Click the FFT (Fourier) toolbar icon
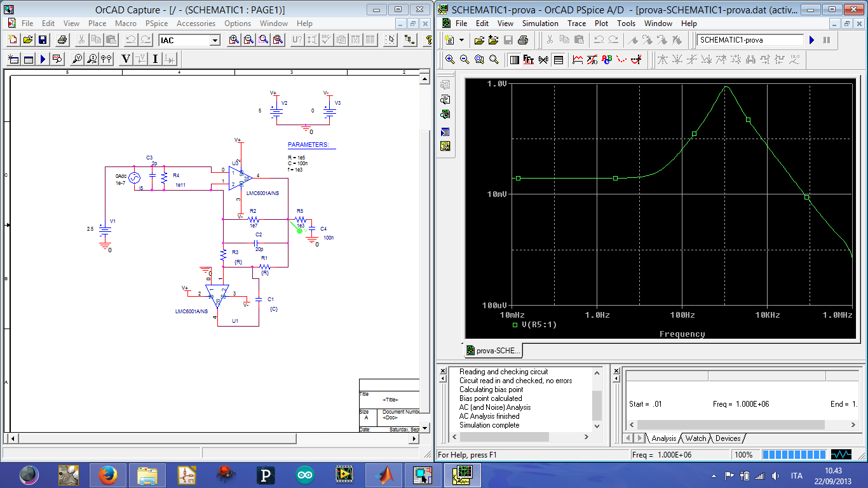This screenshot has width=868, height=488. click(529, 60)
